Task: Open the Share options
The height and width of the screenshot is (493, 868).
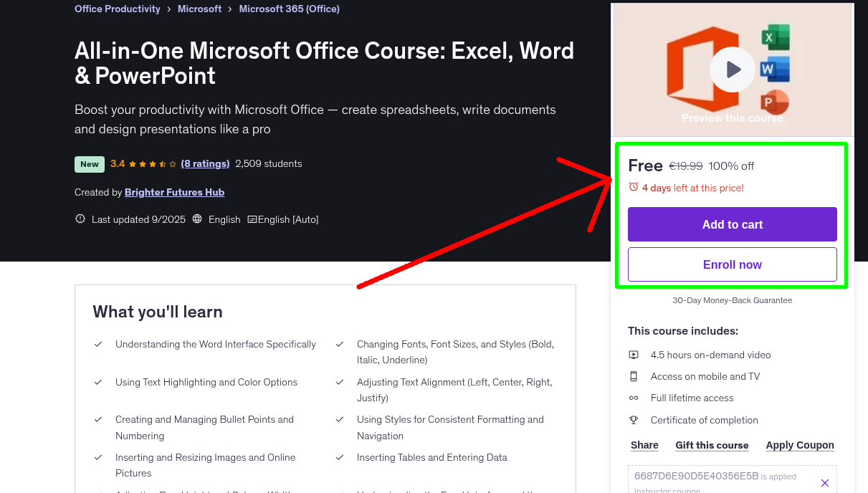Action: click(643, 445)
